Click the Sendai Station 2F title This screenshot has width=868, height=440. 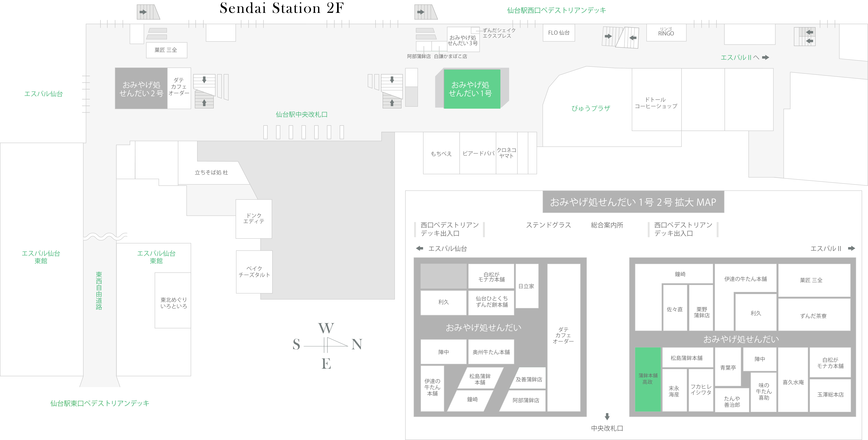click(282, 8)
